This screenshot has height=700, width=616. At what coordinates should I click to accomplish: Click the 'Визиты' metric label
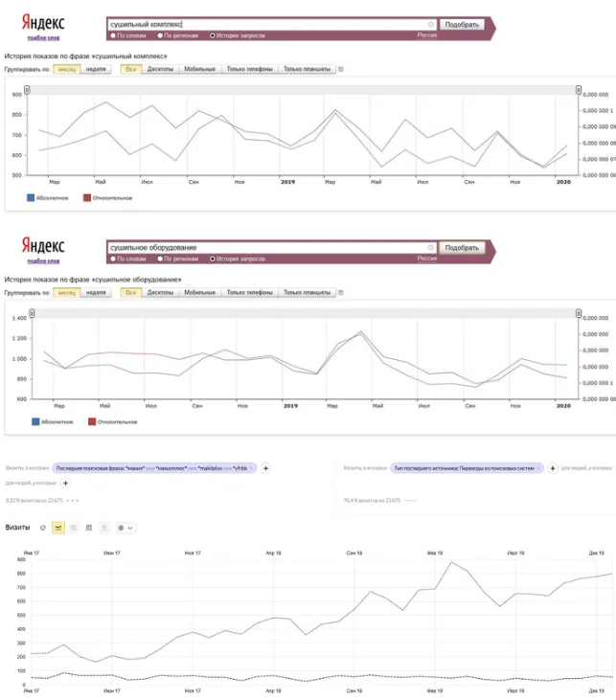pyautogui.click(x=17, y=528)
